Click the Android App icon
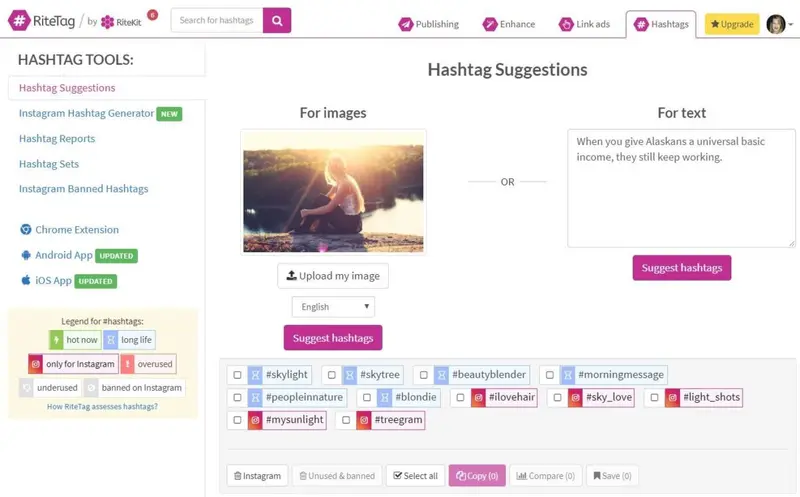Viewport: 800px width, 497px height. tap(26, 255)
